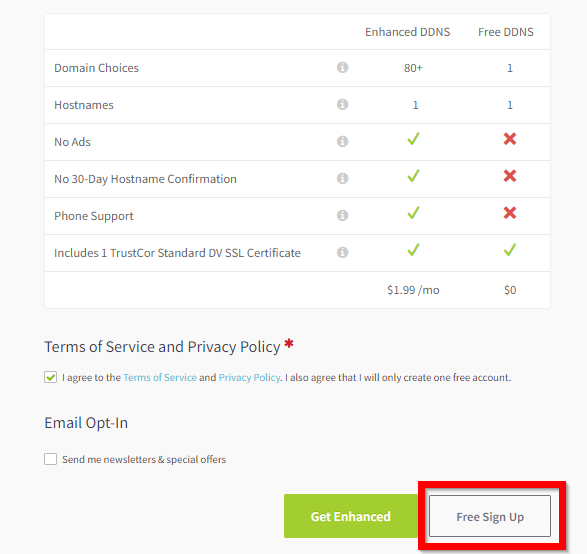Open the Hostnames info tooltip icon
The image size is (587, 554).
(342, 104)
